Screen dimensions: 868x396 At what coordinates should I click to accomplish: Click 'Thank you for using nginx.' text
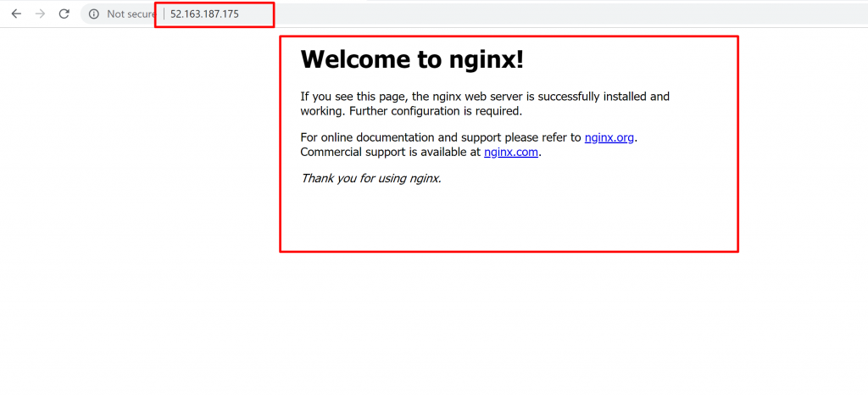tap(371, 178)
